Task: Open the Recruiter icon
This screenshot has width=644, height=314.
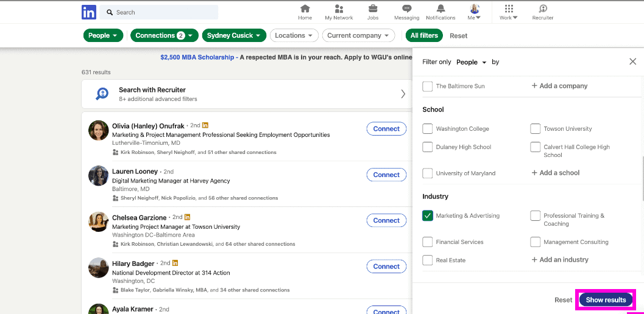Action: (543, 9)
